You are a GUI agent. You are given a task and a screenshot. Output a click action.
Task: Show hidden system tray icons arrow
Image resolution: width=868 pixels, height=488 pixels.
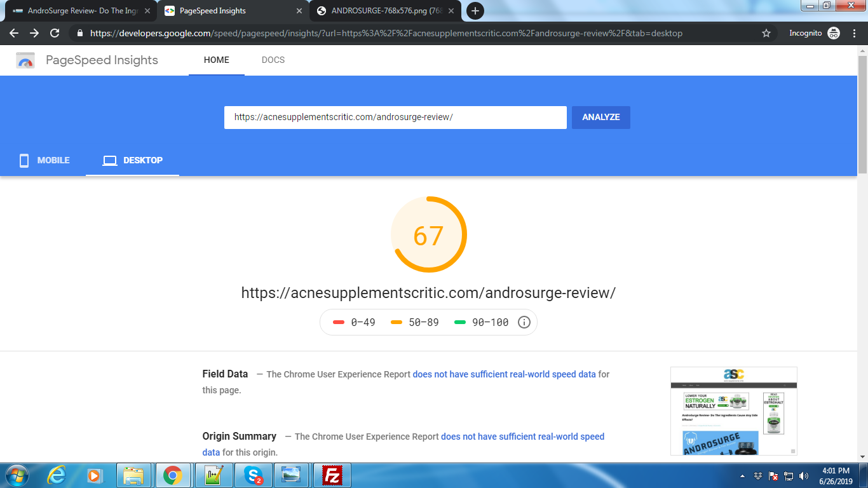pyautogui.click(x=742, y=476)
